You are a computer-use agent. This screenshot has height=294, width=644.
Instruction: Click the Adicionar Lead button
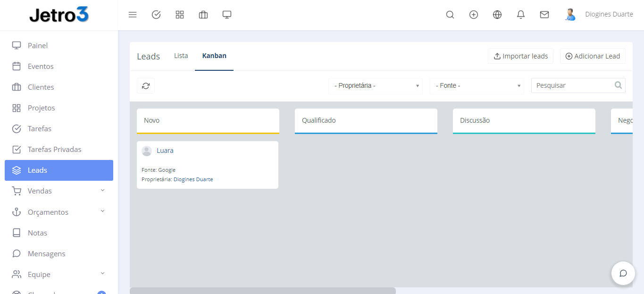(593, 56)
